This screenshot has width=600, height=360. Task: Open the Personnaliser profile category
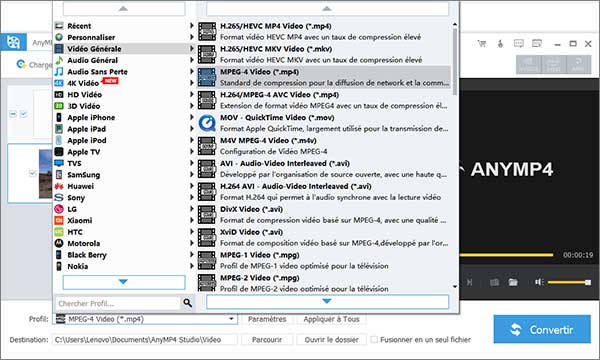coord(124,37)
